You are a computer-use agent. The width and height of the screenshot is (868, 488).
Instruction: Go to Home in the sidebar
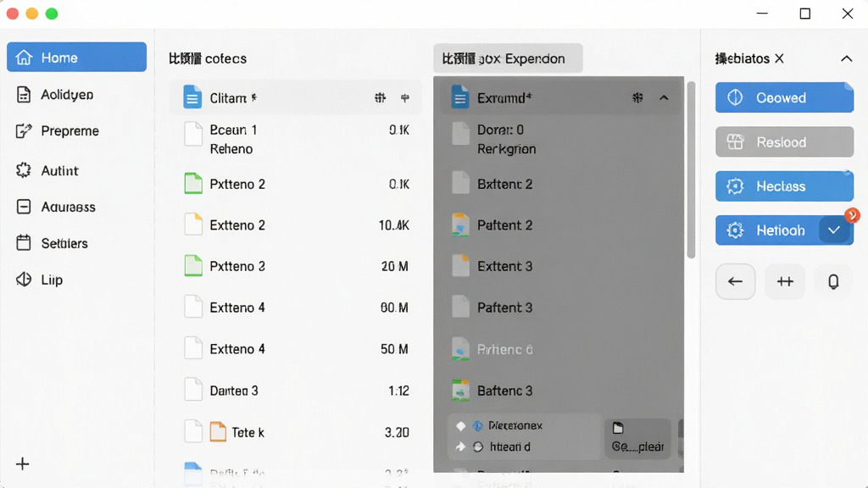[x=76, y=57]
